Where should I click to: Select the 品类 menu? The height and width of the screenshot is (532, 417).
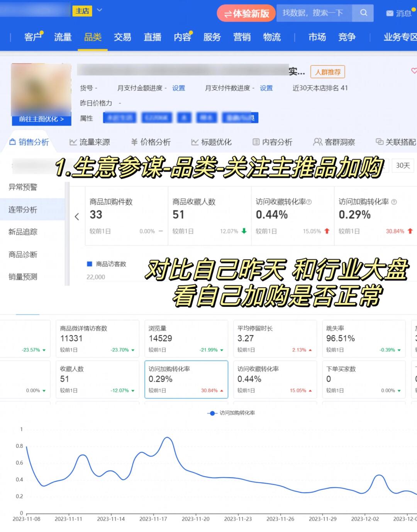(93, 37)
